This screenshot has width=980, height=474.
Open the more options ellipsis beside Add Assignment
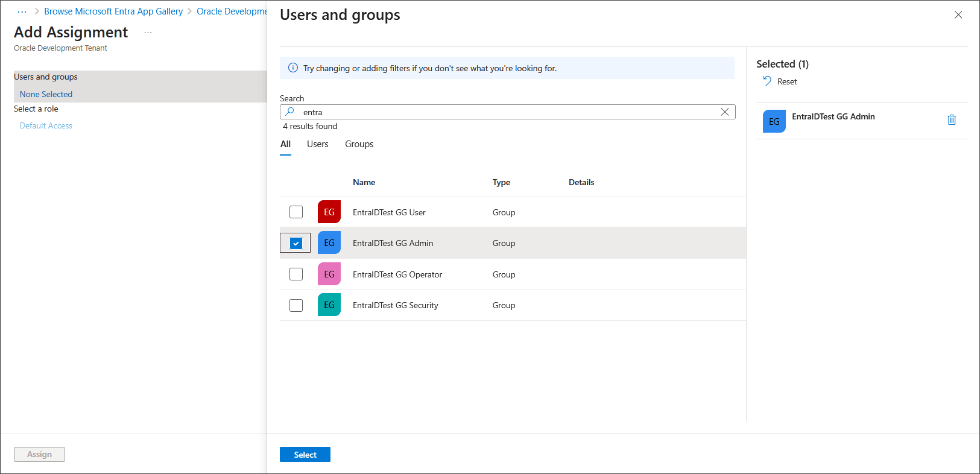coord(148,33)
